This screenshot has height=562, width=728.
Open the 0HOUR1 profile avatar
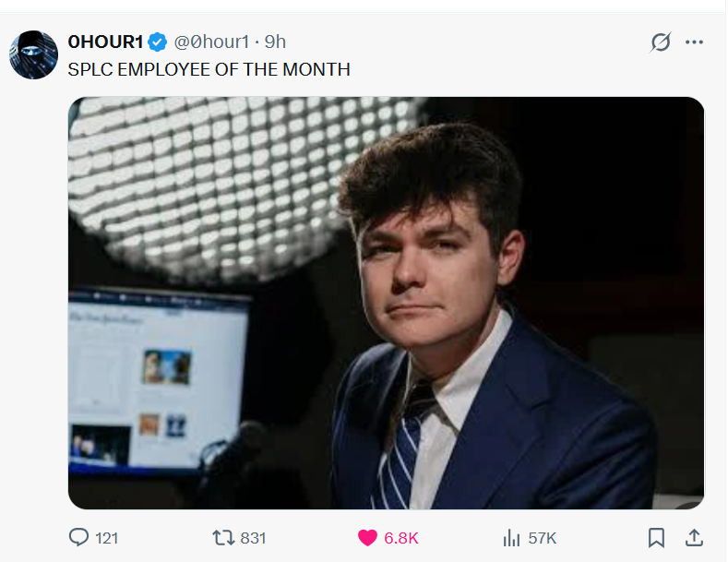point(33,54)
